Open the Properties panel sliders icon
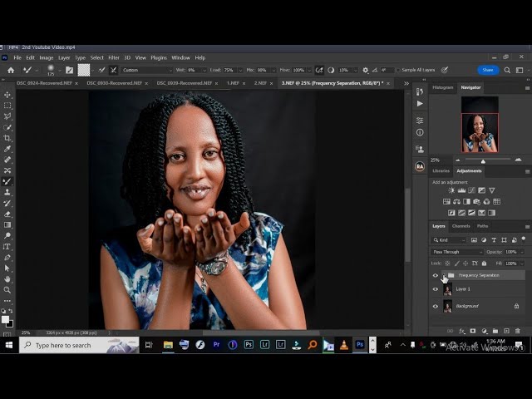The height and width of the screenshot is (399, 532). tap(420, 121)
